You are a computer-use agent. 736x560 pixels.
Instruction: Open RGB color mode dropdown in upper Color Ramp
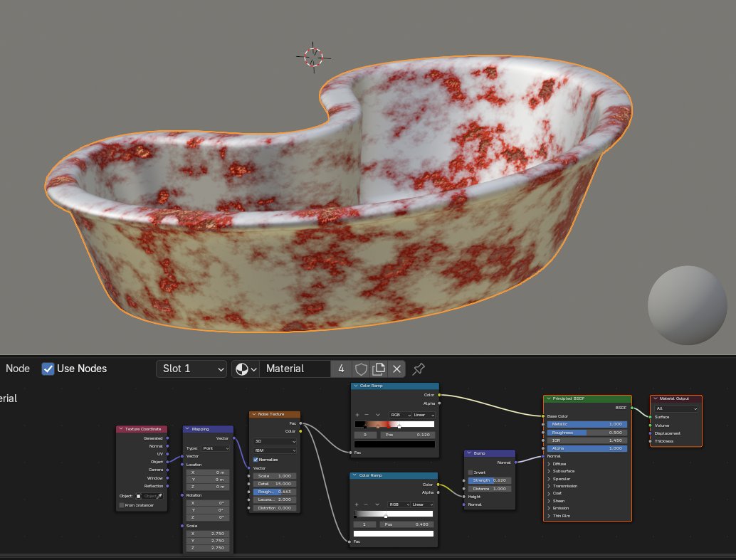coord(400,415)
